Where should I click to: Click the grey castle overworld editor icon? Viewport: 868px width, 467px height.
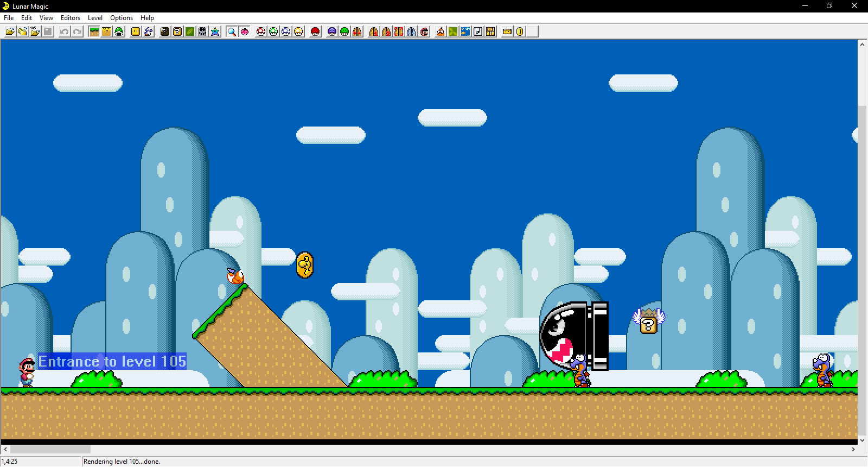(x=202, y=31)
